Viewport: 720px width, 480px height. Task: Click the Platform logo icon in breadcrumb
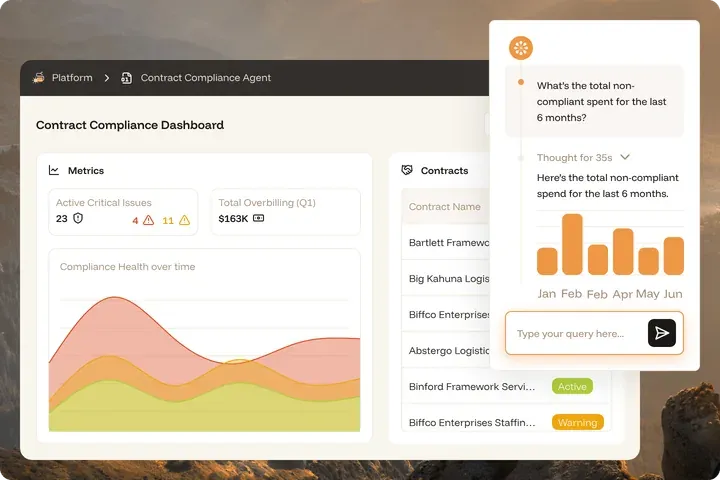[39, 78]
